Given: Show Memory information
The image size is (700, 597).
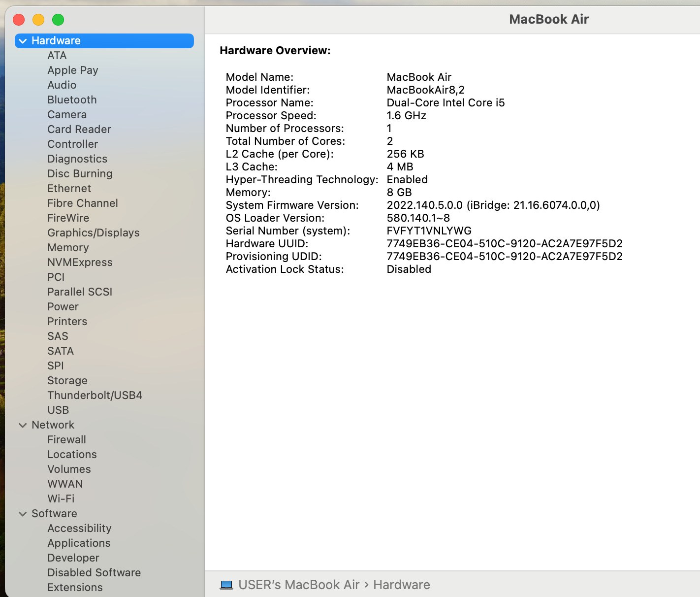Looking at the screenshot, I should [68, 247].
